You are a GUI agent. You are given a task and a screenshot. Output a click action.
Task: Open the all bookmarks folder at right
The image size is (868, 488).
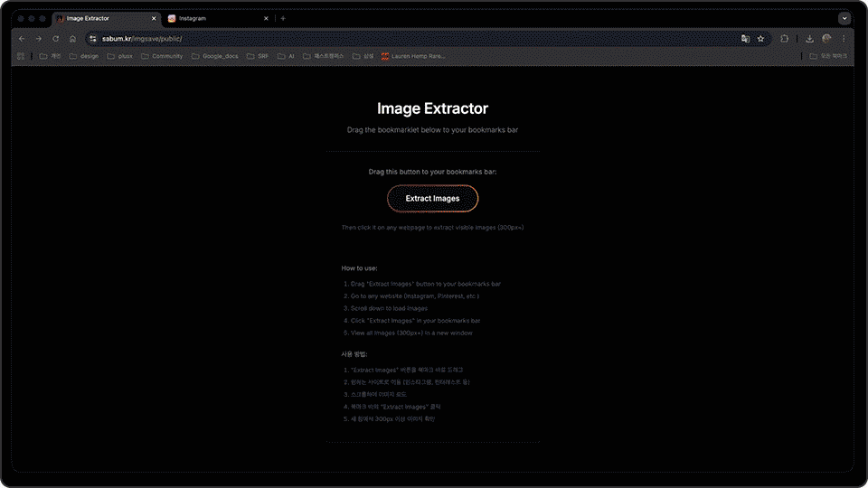click(x=828, y=56)
